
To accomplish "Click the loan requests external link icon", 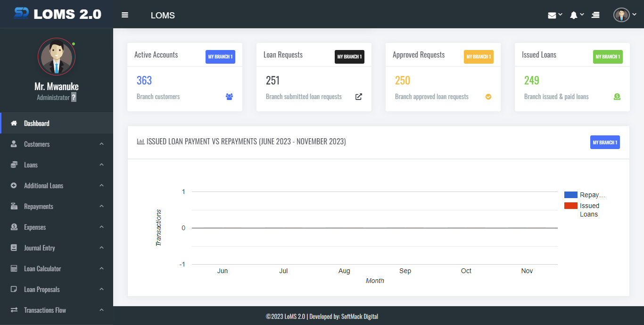I will (359, 97).
